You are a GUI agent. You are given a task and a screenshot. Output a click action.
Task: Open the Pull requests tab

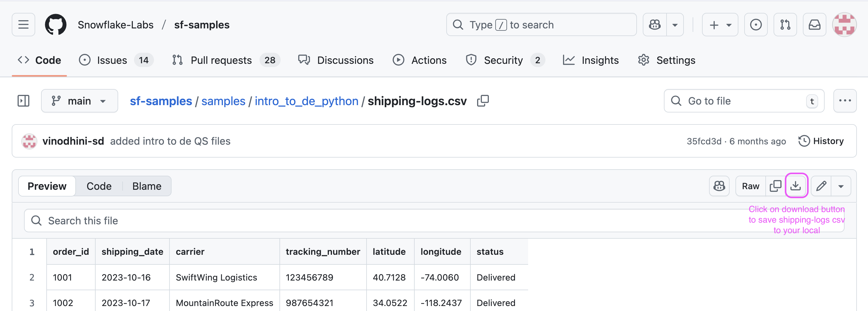221,60
